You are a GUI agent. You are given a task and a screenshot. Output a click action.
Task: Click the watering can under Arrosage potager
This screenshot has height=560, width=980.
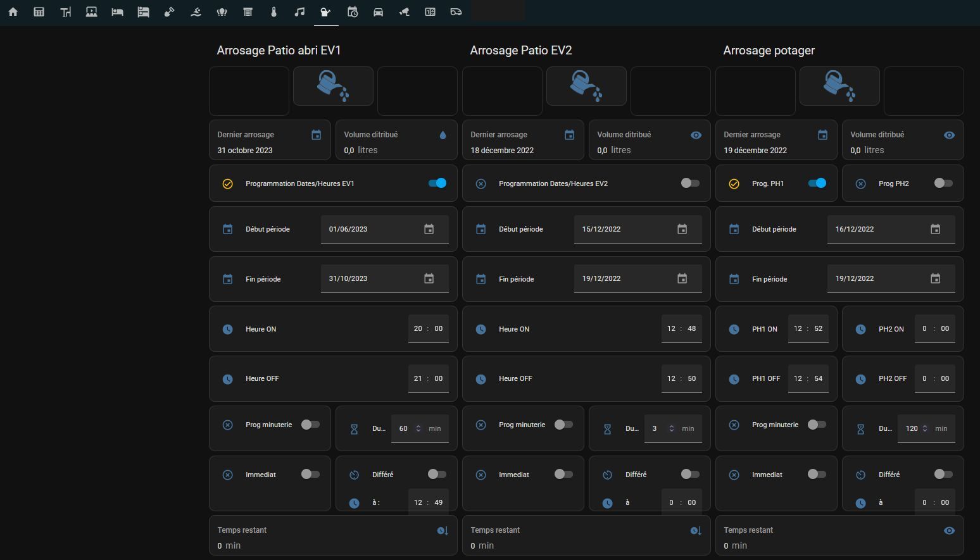839,86
